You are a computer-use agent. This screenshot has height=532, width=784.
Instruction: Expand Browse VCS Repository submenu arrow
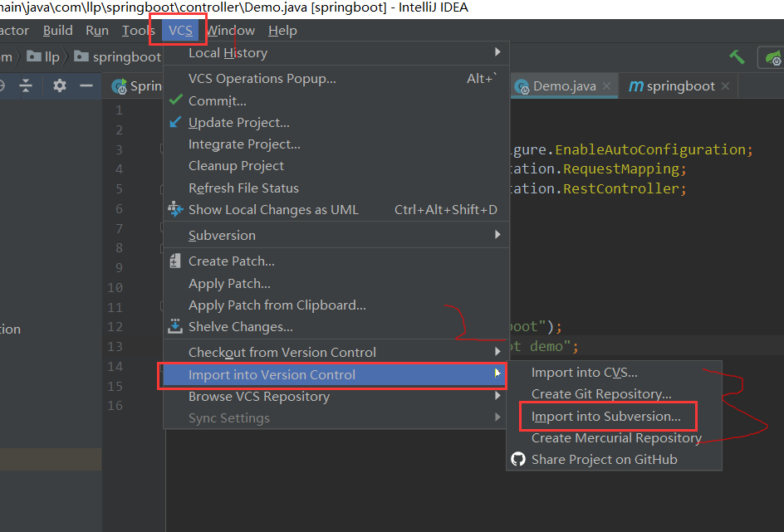497,396
